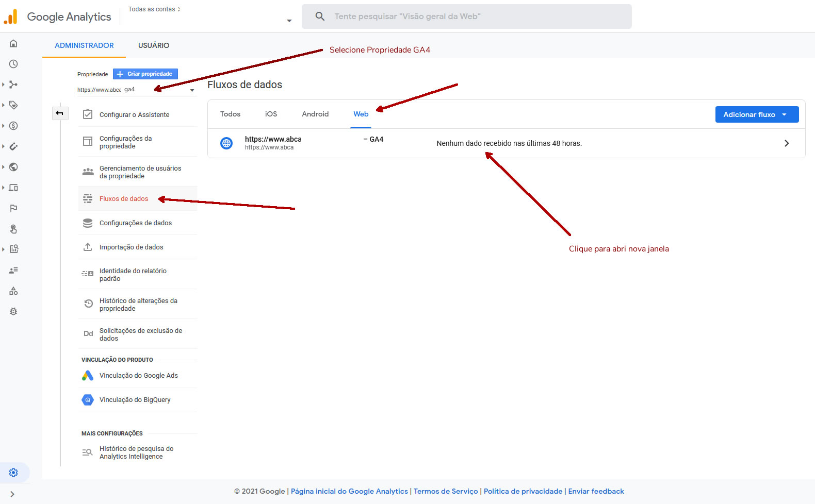Viewport: 815px width, 504px height.
Task: Click the Configurar o Assistente checkbox icon
Action: (88, 114)
